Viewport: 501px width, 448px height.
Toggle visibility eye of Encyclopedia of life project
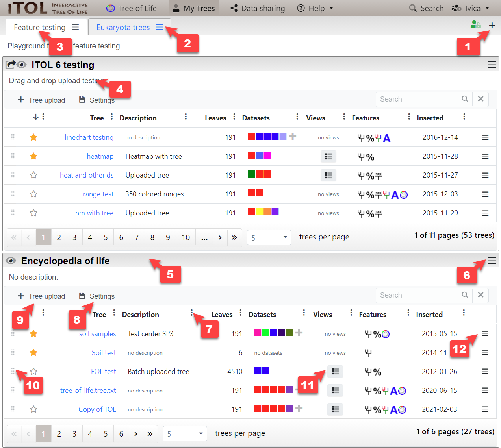point(11,261)
